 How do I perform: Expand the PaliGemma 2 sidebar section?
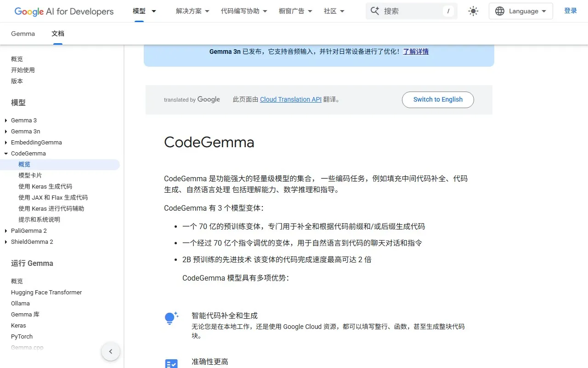6,230
